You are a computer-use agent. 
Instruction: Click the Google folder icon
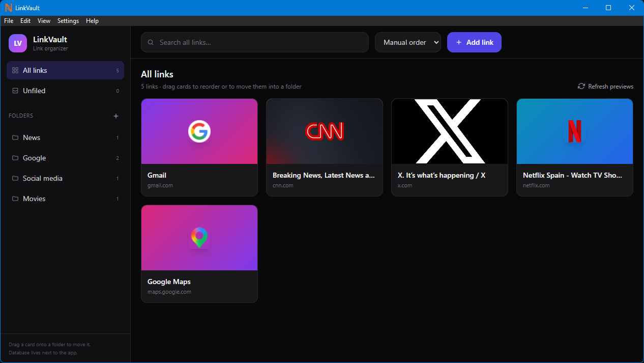point(15,158)
